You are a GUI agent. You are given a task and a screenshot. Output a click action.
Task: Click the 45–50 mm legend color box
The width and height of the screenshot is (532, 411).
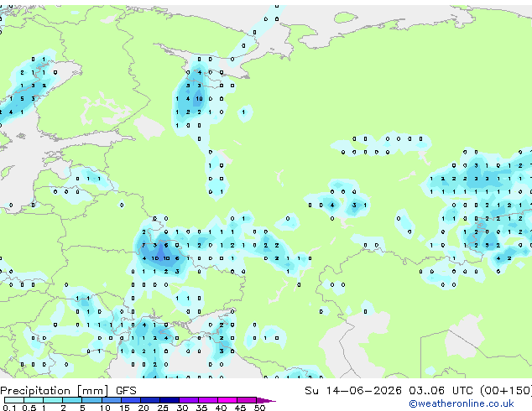click(x=247, y=400)
